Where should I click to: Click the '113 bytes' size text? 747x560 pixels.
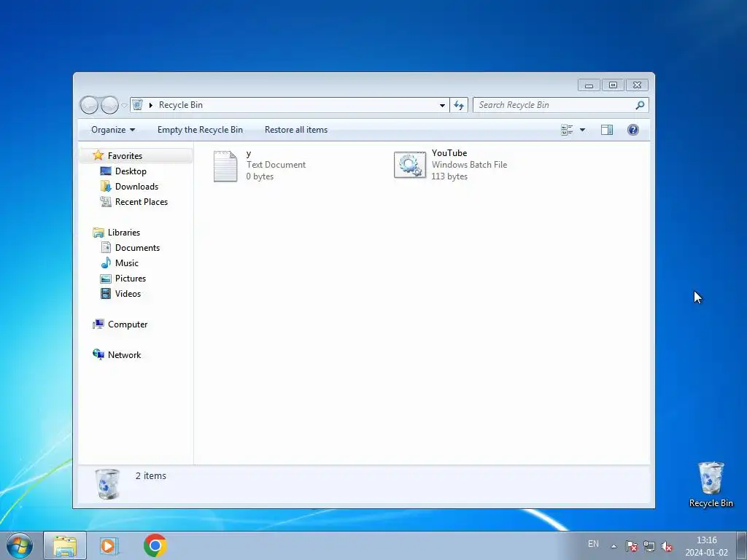tap(449, 176)
